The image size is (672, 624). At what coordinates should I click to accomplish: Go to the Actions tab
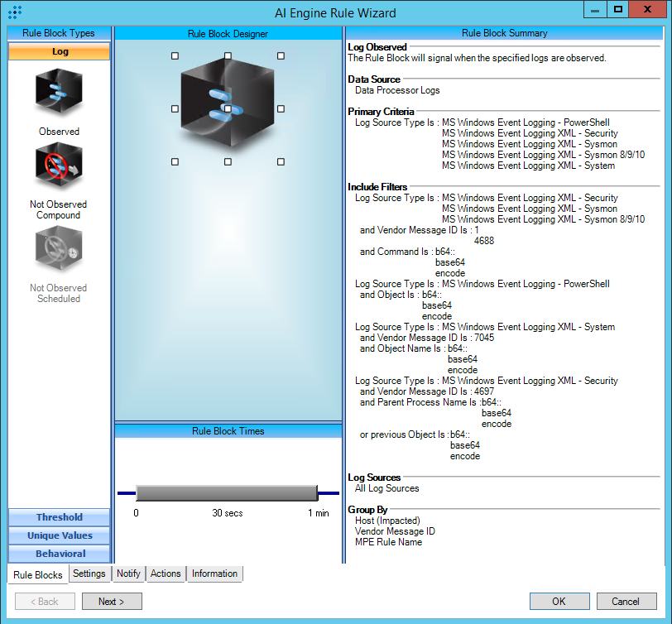(166, 574)
